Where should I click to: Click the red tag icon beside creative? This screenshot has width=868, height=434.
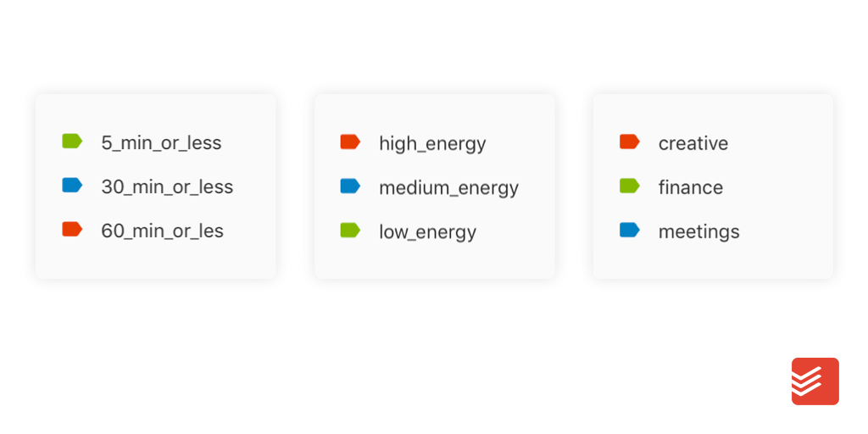pos(630,142)
